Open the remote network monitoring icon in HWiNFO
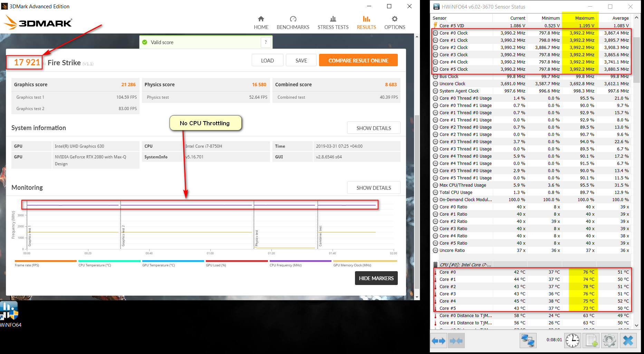This screenshot has width=644, height=354. pos(528,341)
